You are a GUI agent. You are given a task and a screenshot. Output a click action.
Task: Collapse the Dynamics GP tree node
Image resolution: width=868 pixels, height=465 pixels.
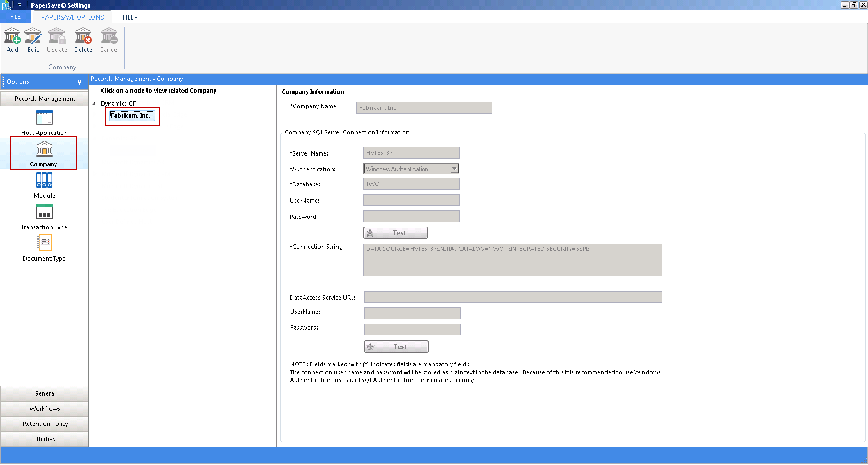pos(94,104)
